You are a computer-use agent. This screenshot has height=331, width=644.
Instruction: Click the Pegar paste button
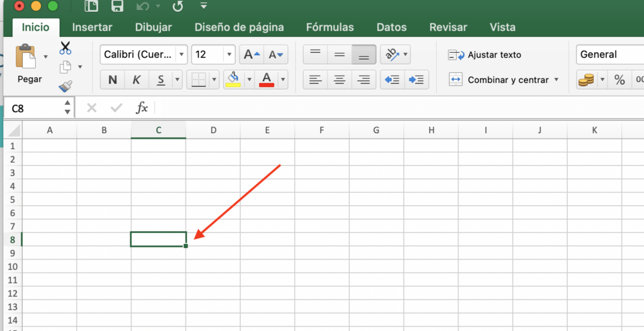coord(29,63)
